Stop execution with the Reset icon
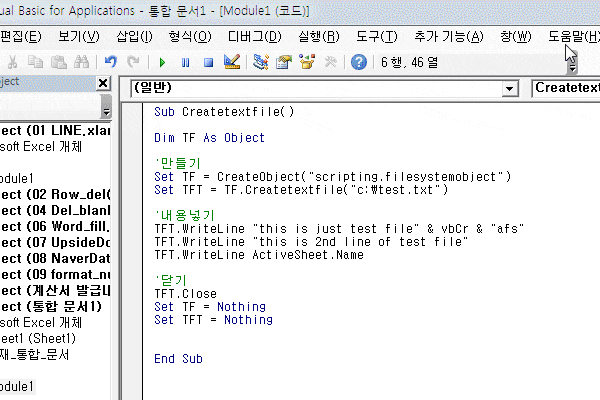Image resolution: width=600 pixels, height=400 pixels. pyautogui.click(x=208, y=62)
